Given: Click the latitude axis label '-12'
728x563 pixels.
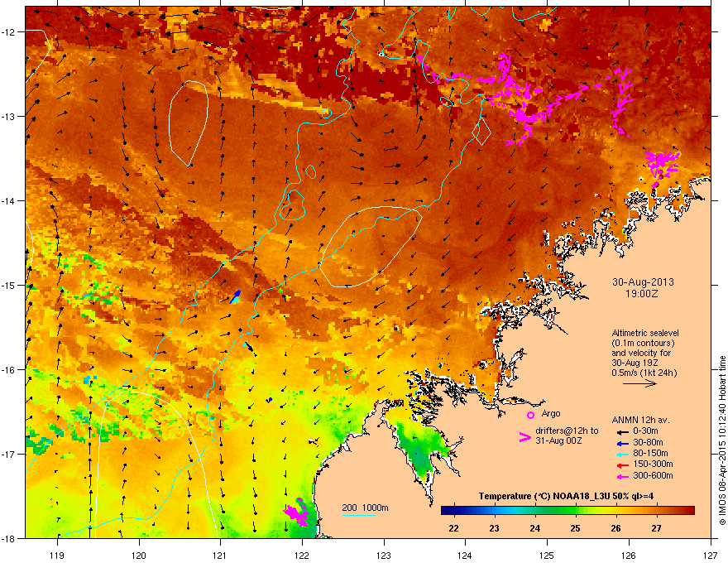Looking at the screenshot, I should click(8, 32).
